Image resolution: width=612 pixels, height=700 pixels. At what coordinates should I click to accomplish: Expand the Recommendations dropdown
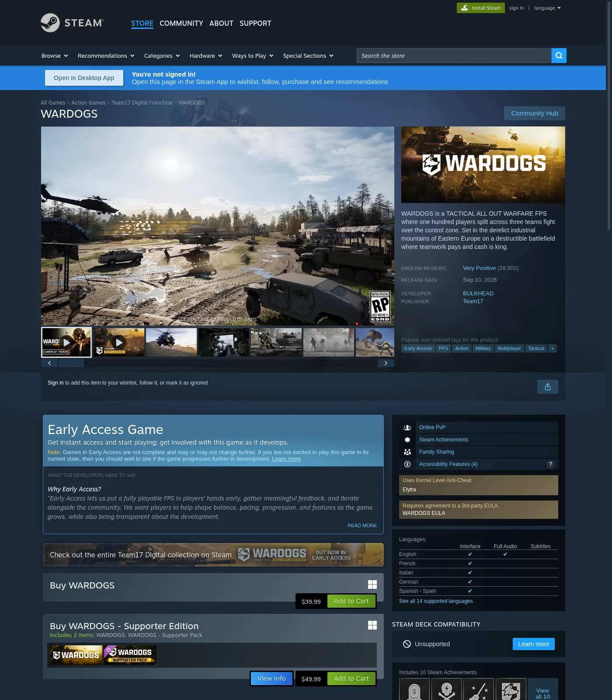[106, 56]
